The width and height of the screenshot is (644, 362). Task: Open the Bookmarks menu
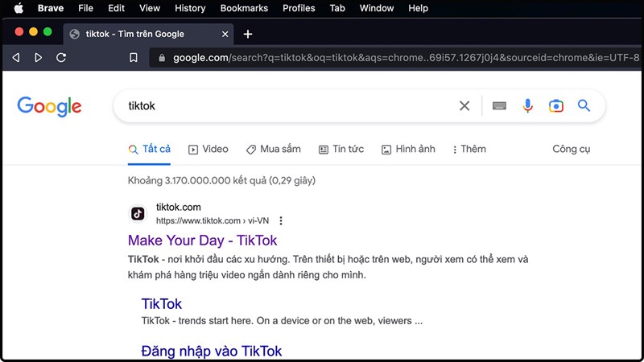(244, 8)
